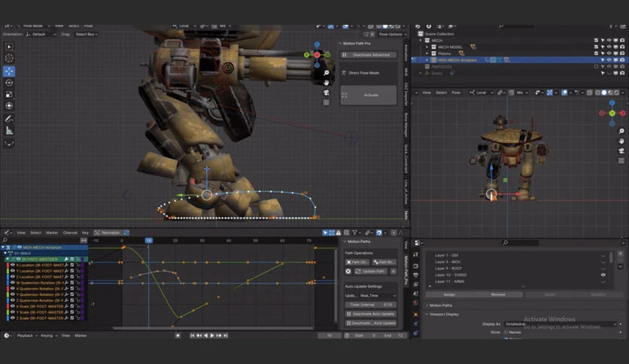Toggle visibility eye of MECH MODEL collection

609,47
